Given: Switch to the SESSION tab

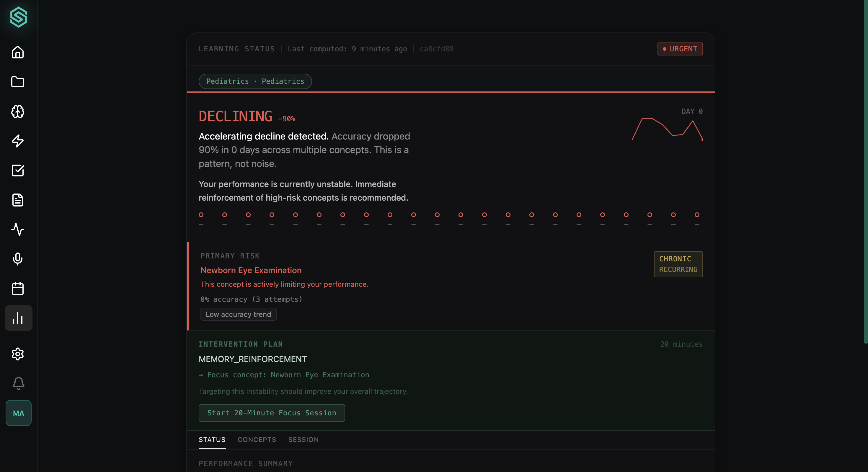Looking at the screenshot, I should tap(303, 439).
